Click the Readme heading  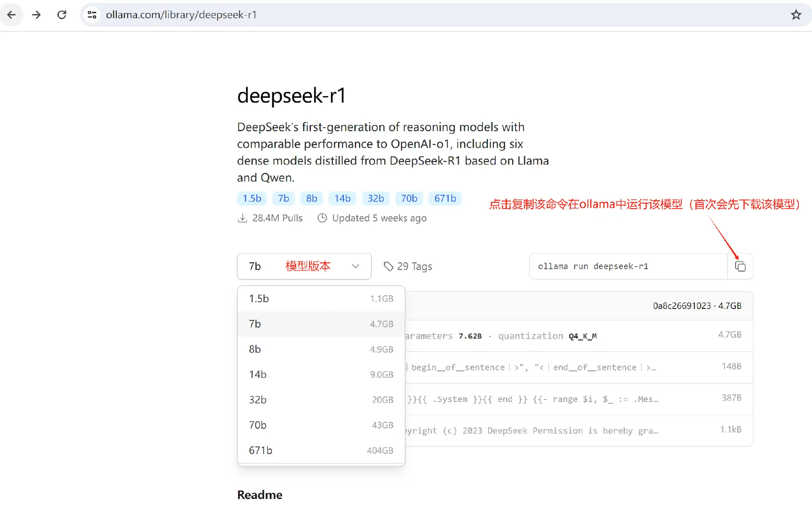tap(260, 495)
